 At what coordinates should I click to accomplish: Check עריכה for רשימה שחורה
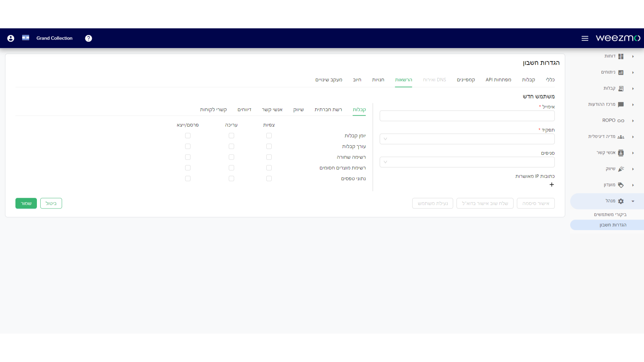(x=231, y=157)
